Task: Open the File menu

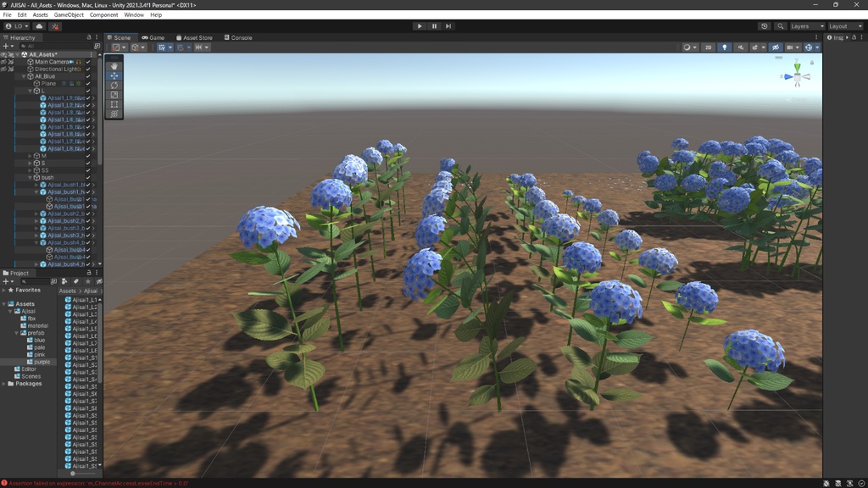Action: pos(7,15)
